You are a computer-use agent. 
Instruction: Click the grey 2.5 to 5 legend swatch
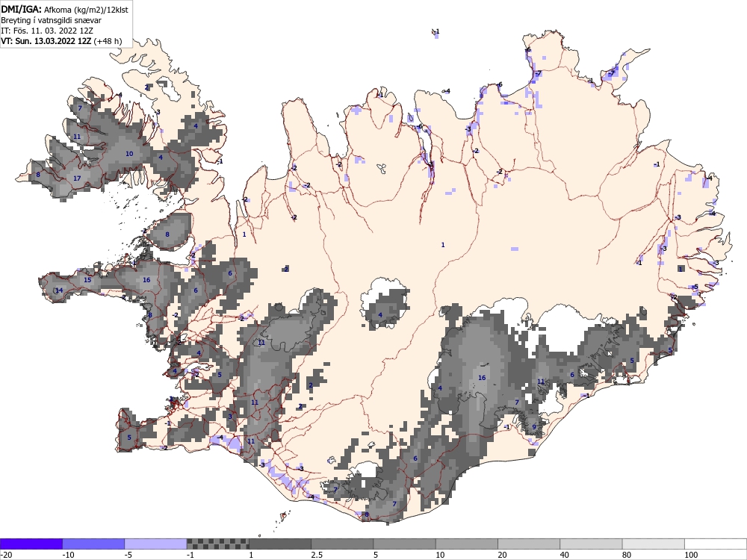pyautogui.click(x=342, y=544)
